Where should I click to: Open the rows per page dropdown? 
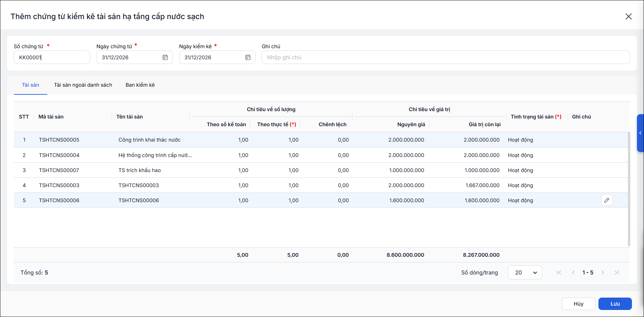point(525,272)
